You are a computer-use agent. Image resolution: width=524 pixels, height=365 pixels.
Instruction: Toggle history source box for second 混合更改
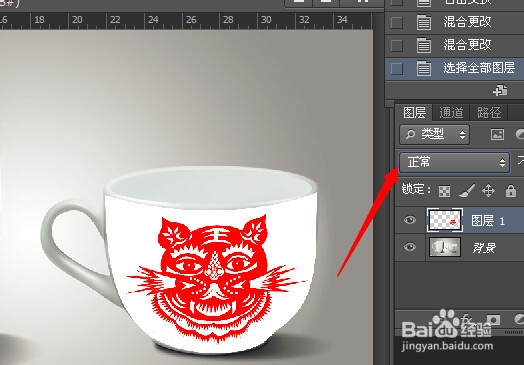(x=397, y=45)
